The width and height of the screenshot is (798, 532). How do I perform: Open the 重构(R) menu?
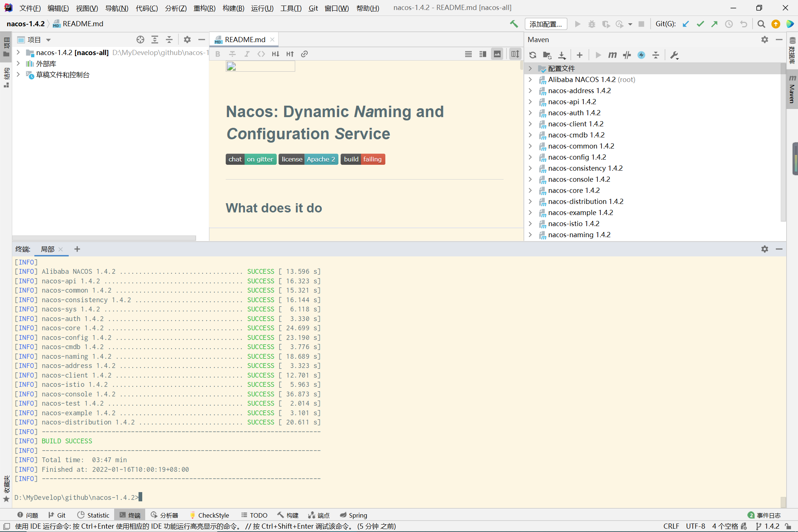204,8
